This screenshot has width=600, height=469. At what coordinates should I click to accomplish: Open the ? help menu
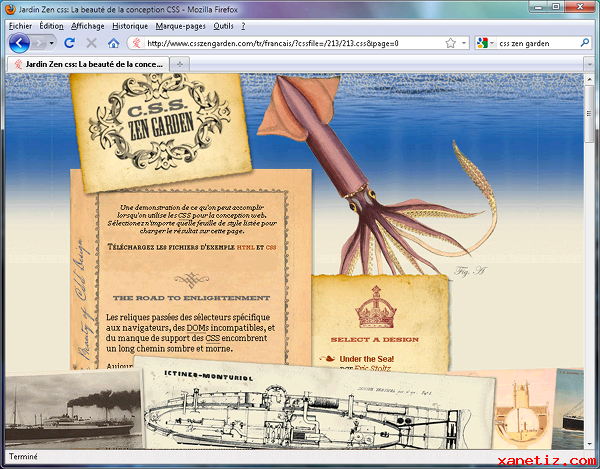click(243, 26)
